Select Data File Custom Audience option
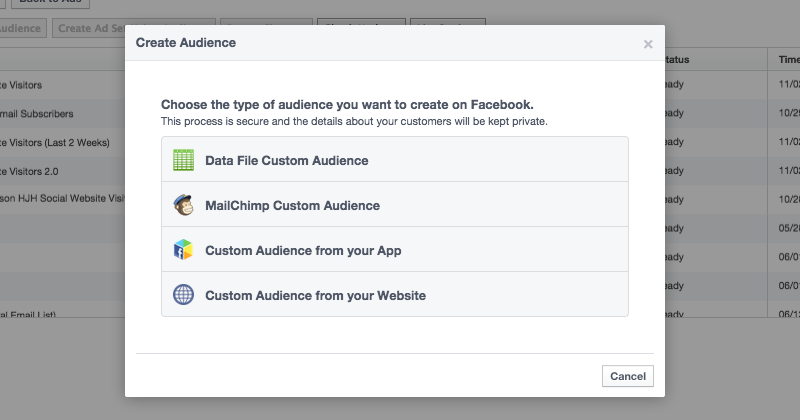 point(286,160)
